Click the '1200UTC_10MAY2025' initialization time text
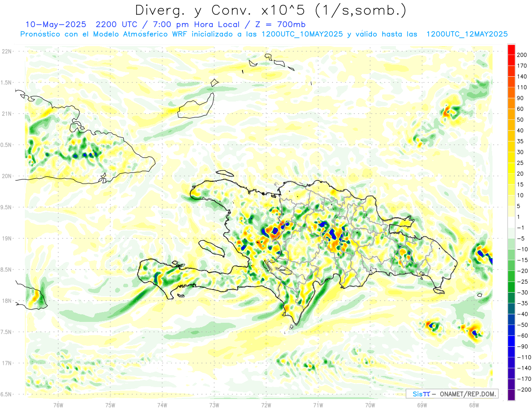532x411 pixels. click(302, 34)
